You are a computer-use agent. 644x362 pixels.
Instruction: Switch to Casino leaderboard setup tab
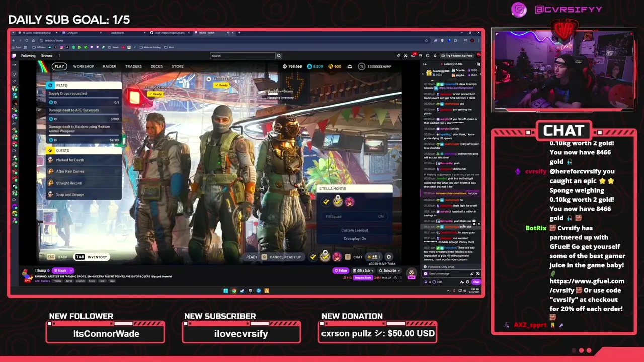38,33
